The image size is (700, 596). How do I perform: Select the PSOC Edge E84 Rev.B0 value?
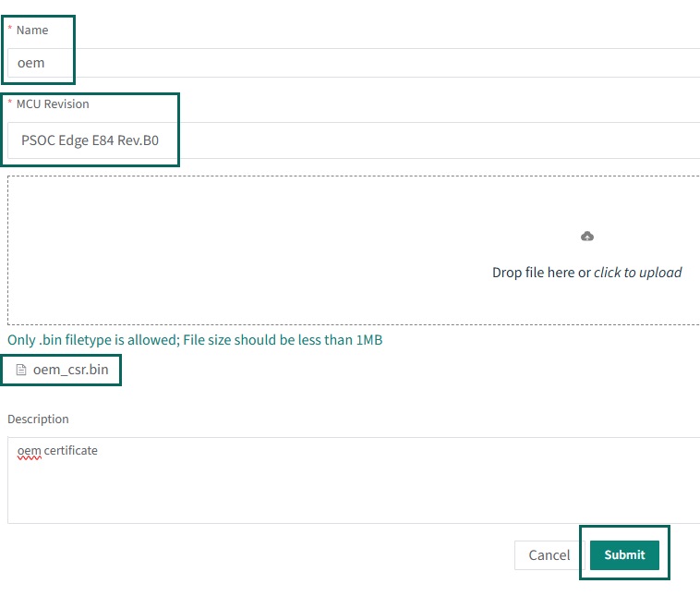tap(90, 141)
